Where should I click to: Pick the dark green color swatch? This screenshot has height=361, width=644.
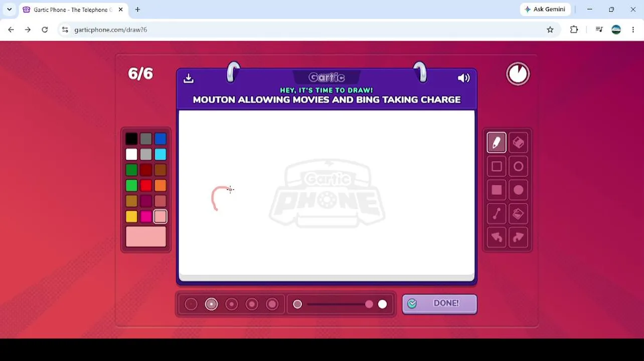click(131, 170)
